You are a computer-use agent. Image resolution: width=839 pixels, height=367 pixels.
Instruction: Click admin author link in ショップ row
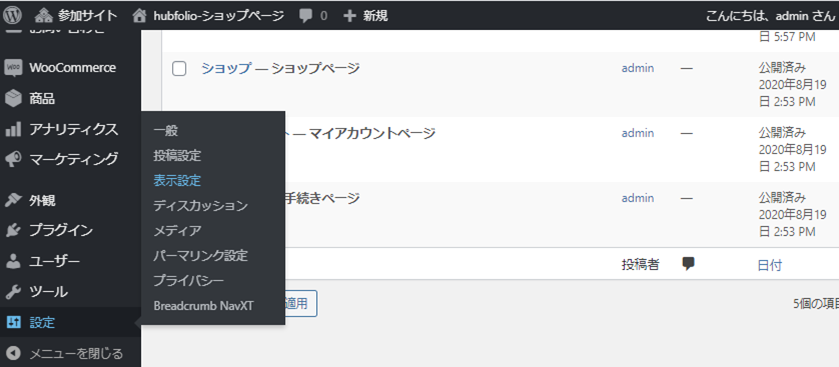[x=637, y=68]
